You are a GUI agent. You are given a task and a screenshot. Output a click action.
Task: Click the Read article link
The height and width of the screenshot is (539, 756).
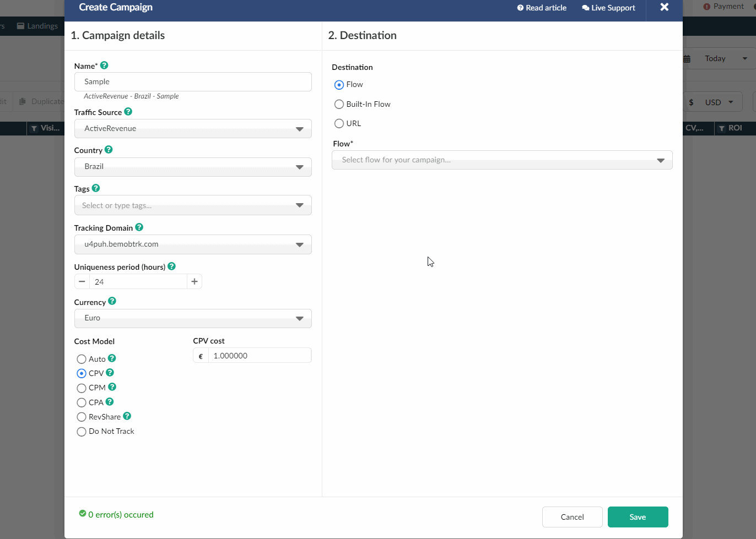tap(542, 8)
